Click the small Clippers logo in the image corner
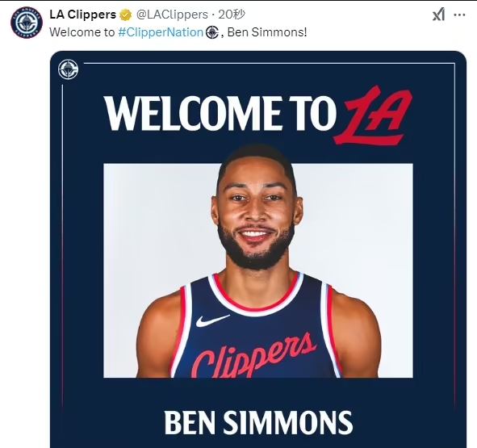 (x=68, y=69)
